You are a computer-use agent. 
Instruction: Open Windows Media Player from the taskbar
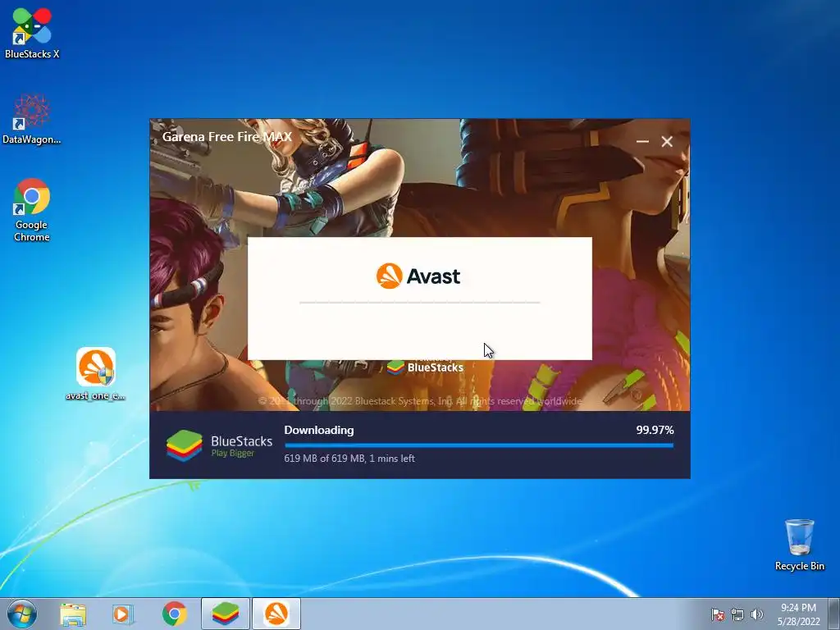click(123, 614)
